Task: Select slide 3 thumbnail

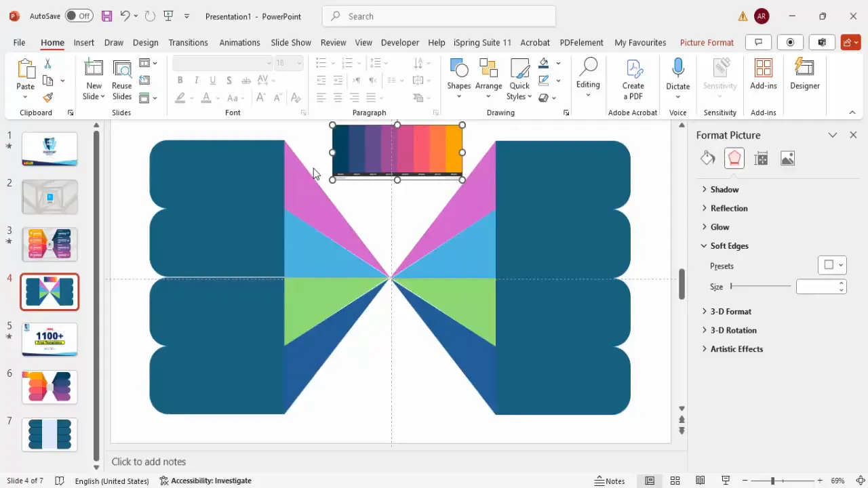Action: [x=50, y=244]
